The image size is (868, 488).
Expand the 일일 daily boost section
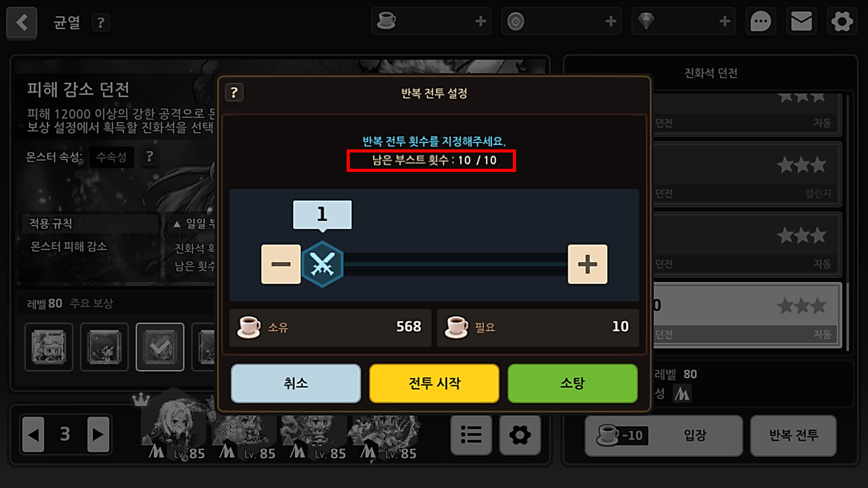194,224
